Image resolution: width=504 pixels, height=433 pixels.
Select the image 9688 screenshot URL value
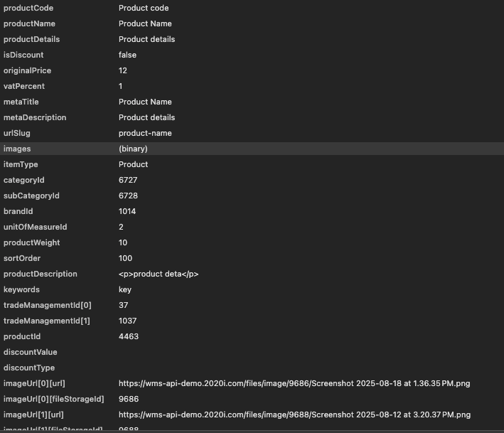[295, 415]
